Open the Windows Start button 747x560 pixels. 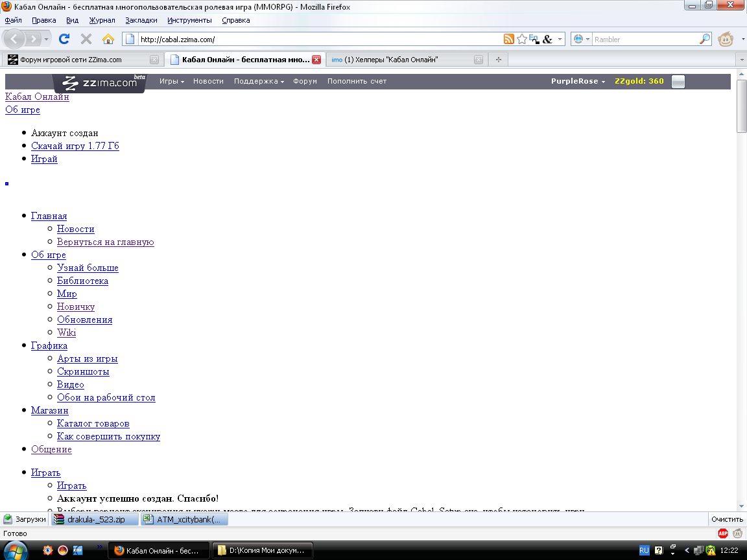14,550
